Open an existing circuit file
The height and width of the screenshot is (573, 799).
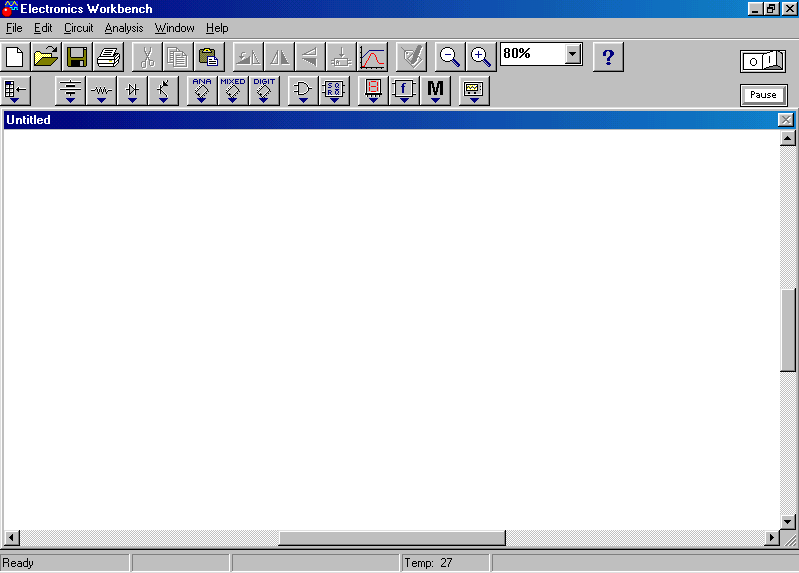tap(46, 57)
